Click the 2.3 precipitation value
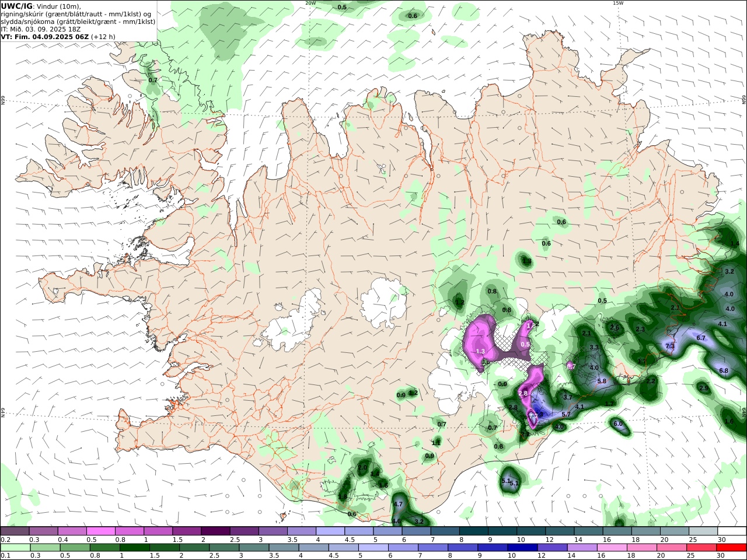The image size is (747, 560). [640, 329]
